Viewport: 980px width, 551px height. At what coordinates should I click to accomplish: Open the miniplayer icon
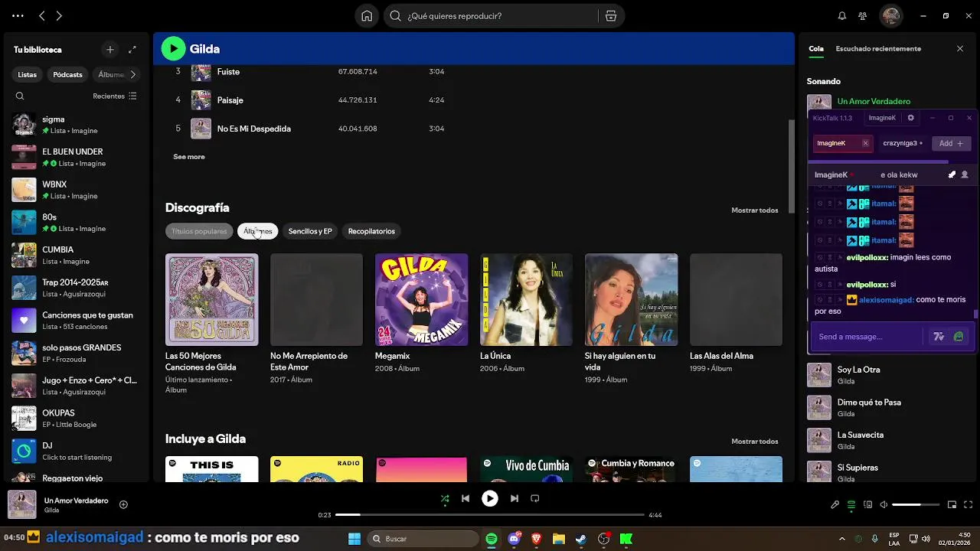pos(952,504)
